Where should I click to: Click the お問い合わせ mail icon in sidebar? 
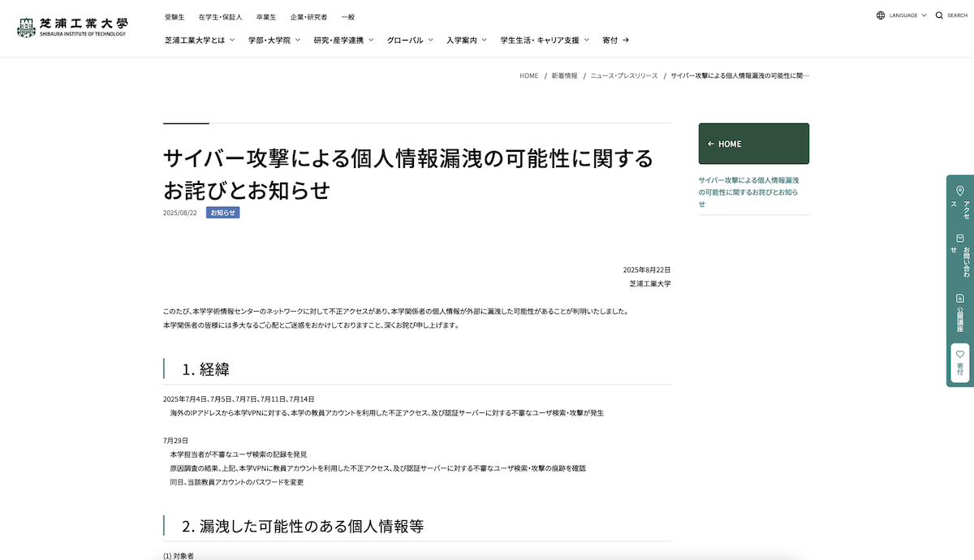point(960,238)
